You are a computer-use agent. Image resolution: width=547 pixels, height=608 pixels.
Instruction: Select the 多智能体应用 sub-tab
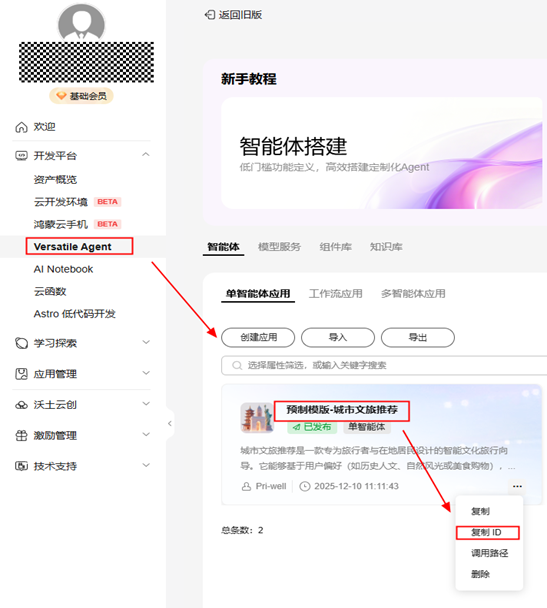[413, 294]
